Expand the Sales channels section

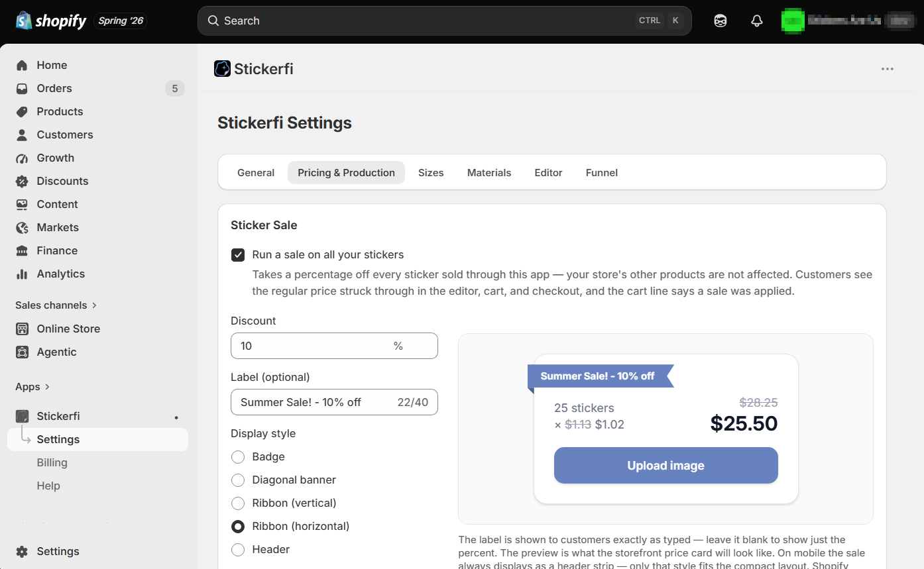coord(56,305)
